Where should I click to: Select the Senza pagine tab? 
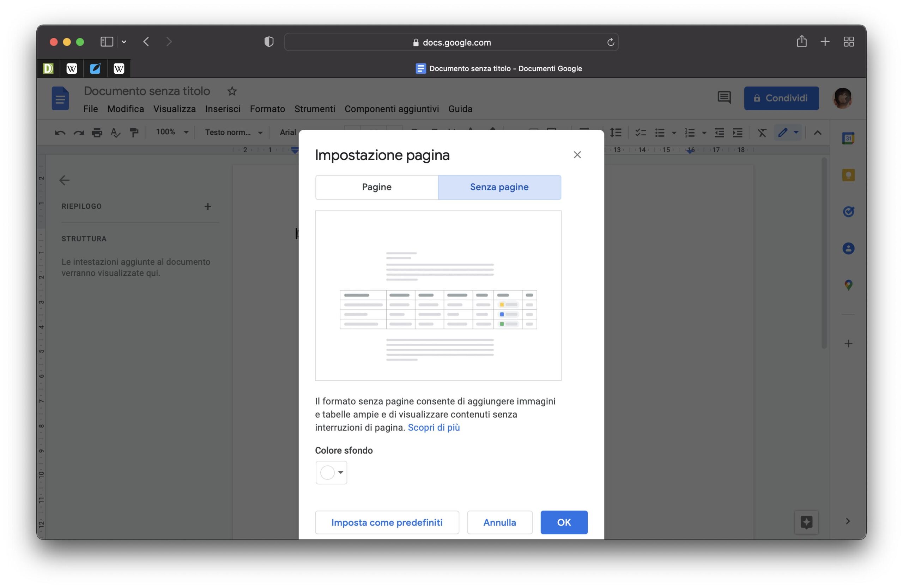(499, 187)
